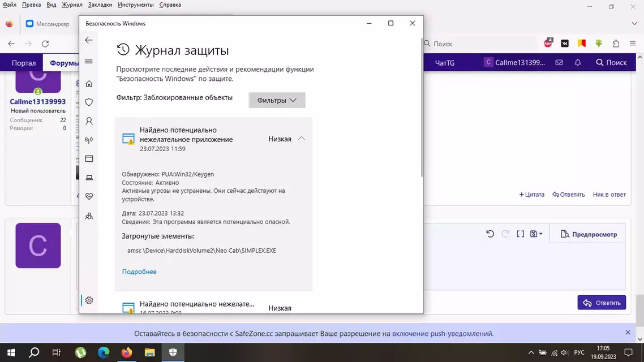Open the Фильтры dropdown
Viewport: 644px width, 362px height.
(x=277, y=100)
